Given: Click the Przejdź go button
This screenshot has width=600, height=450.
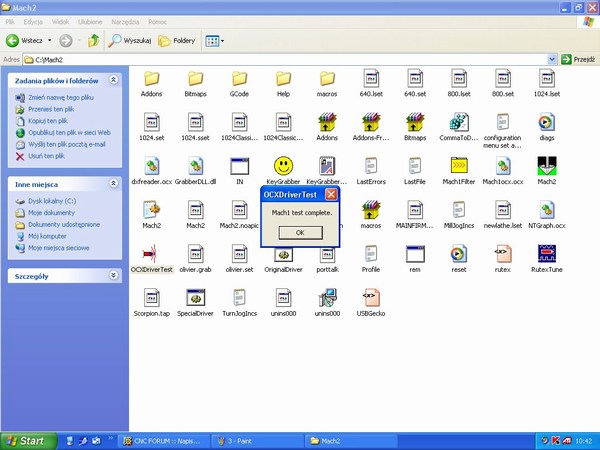Looking at the screenshot, I should pyautogui.click(x=578, y=59).
